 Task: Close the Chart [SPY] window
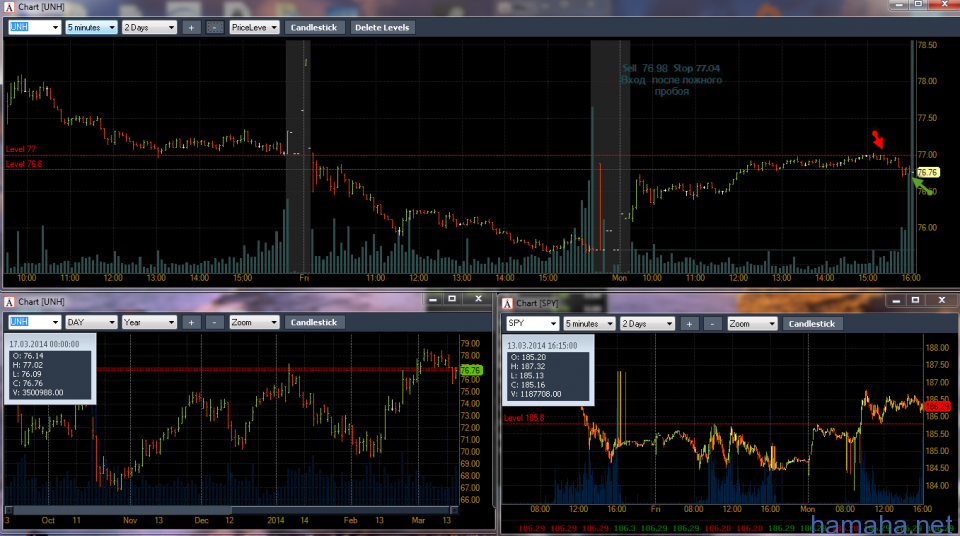pos(942,301)
